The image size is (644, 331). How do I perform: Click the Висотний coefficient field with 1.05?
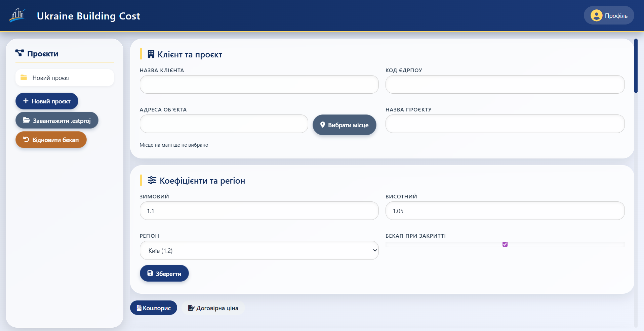click(x=505, y=210)
